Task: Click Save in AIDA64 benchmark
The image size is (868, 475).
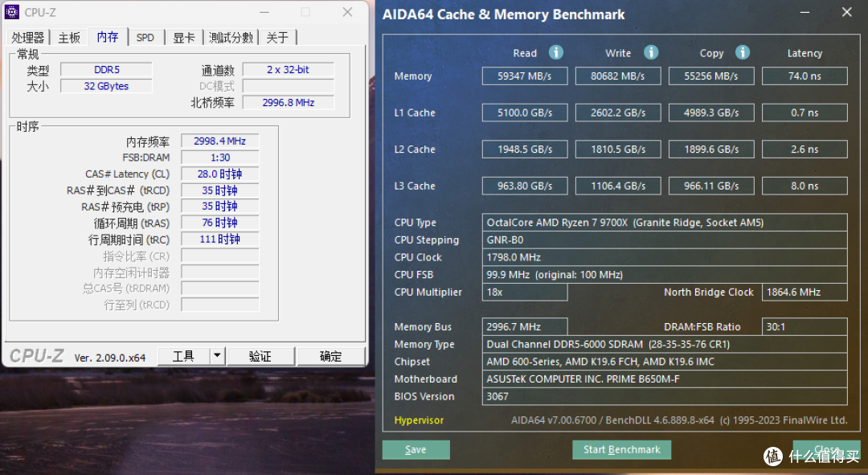Action: tap(416, 449)
